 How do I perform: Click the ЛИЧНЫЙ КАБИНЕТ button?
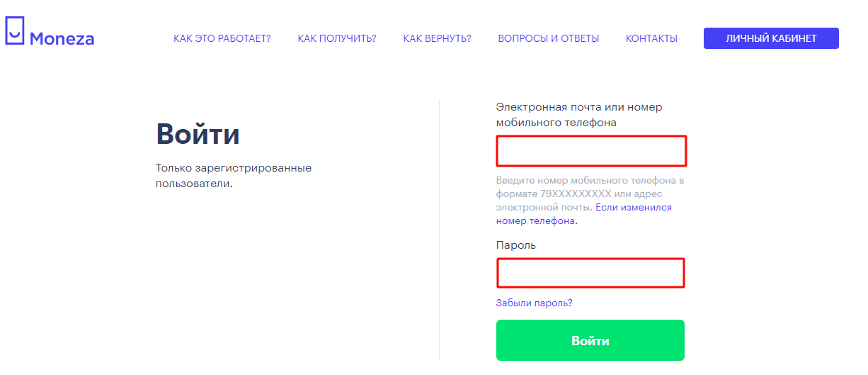[771, 38]
